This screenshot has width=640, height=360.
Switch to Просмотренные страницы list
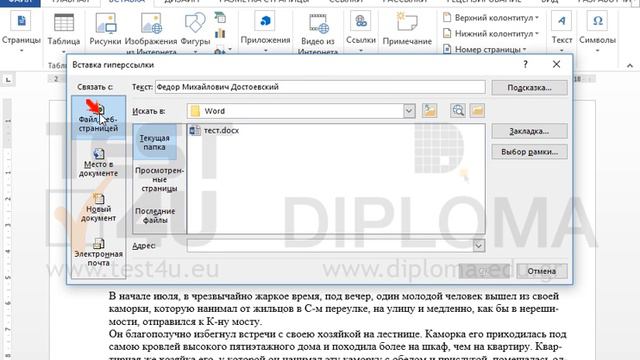pyautogui.click(x=159, y=179)
